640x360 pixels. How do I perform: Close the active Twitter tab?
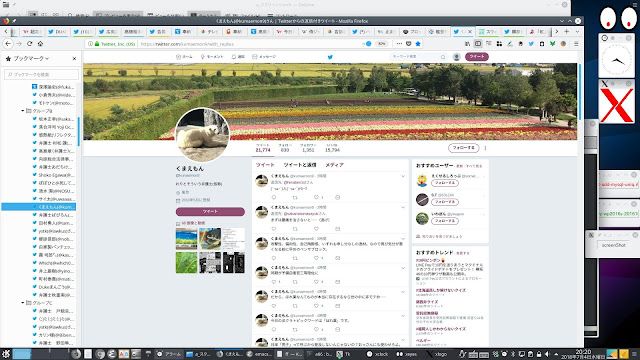(x=470, y=31)
